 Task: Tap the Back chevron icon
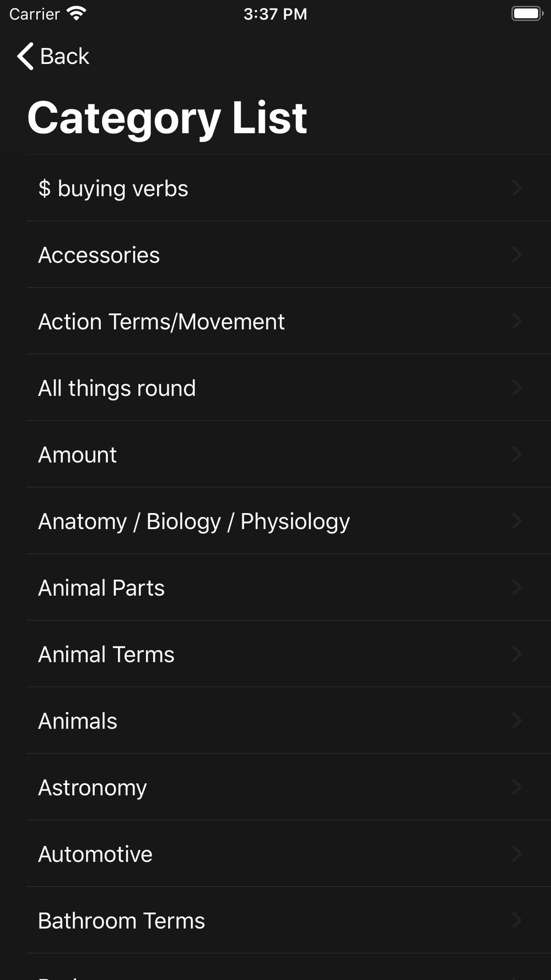[x=25, y=56]
